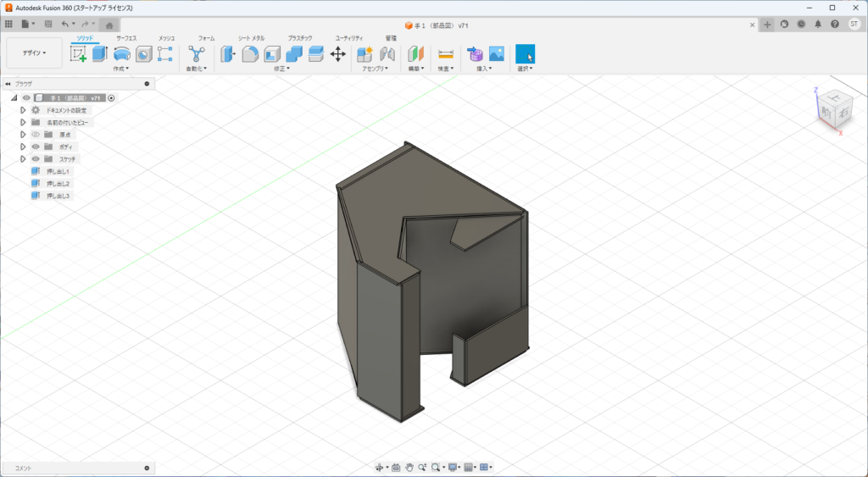The height and width of the screenshot is (477, 868).
Task: Open the 自動化 dropdown menu
Action: [x=196, y=69]
